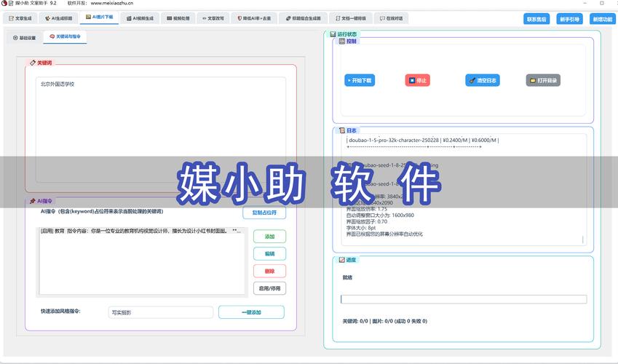Go to the 视频处理 tab
The width and height of the screenshot is (618, 364).
(x=178, y=18)
